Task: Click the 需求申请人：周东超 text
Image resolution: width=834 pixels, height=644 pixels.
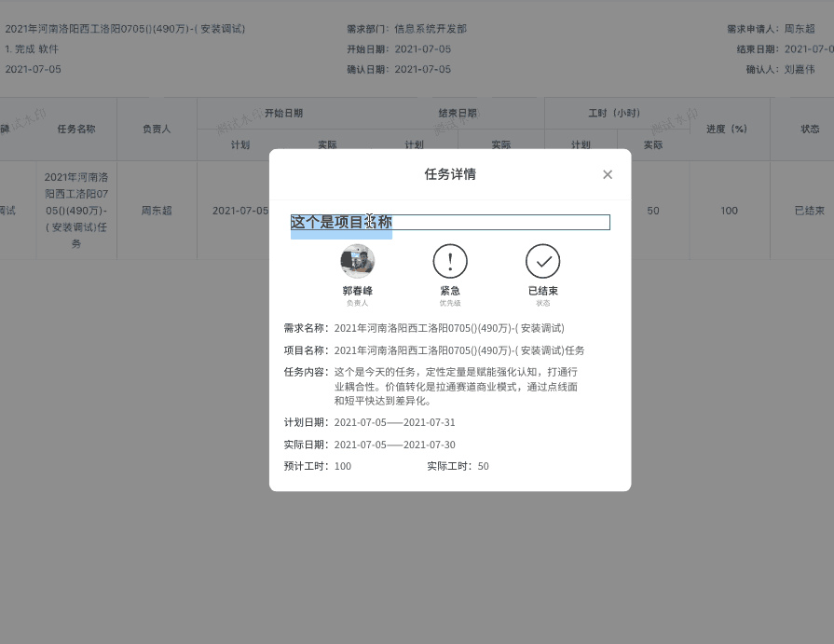Action: point(771,29)
